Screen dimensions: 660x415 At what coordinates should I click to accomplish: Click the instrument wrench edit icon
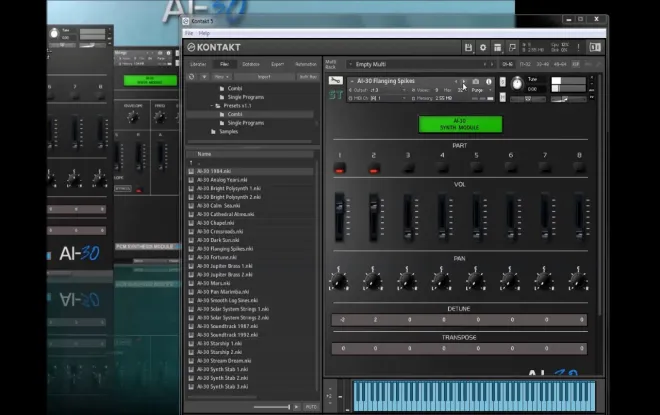pyautogui.click(x=335, y=81)
